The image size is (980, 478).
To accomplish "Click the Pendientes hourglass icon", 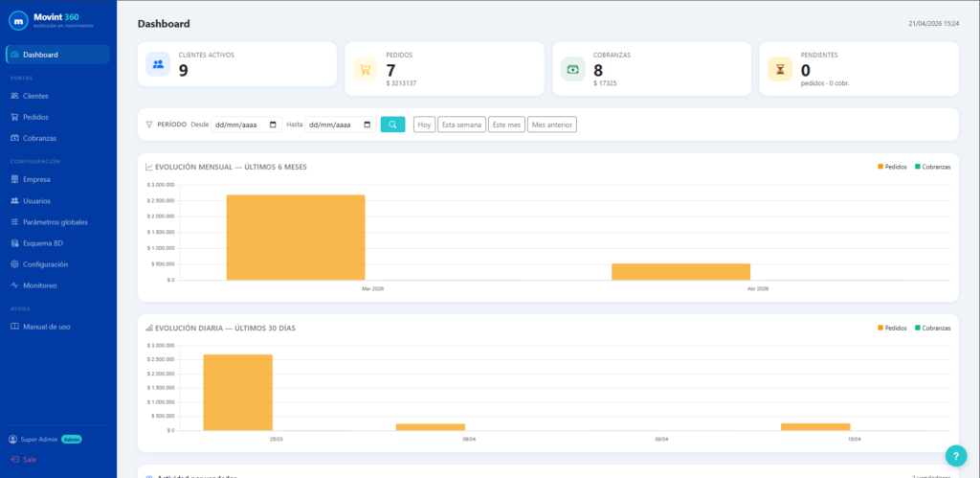I will click(x=780, y=69).
